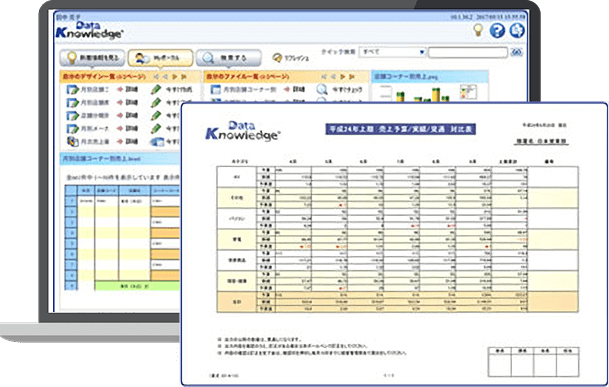The image size is (609, 387).
Task: Focus the quick search text field
Action: coord(468,52)
